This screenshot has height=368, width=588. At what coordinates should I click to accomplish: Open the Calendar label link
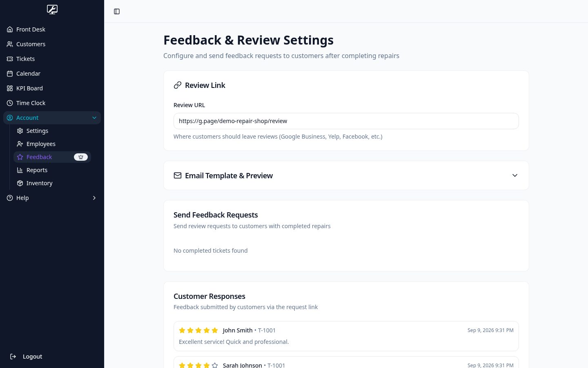click(x=28, y=74)
